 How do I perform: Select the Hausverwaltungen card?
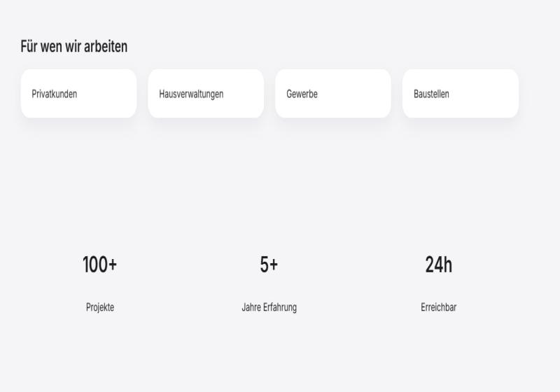[x=206, y=93]
